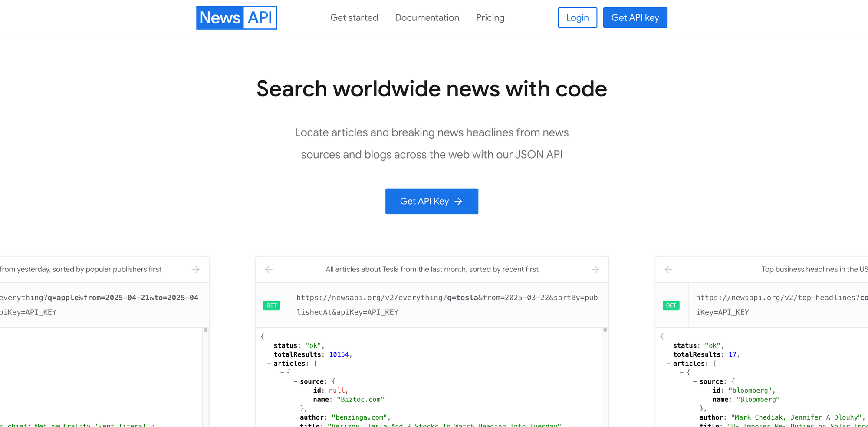Click the News API logo
868x427 pixels.
point(237,17)
